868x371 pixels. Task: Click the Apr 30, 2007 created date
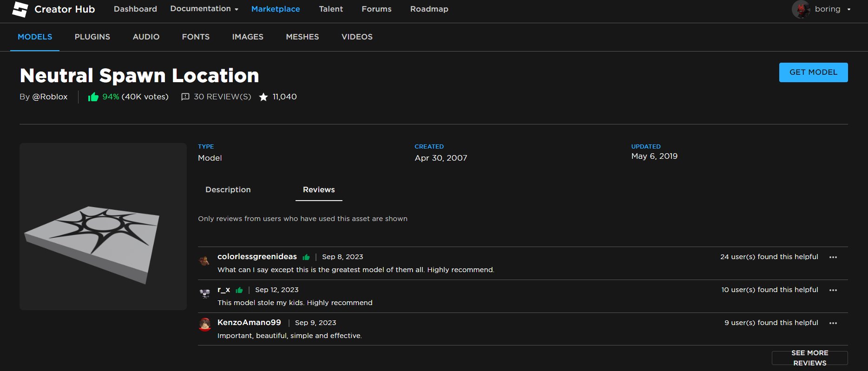[x=441, y=158]
